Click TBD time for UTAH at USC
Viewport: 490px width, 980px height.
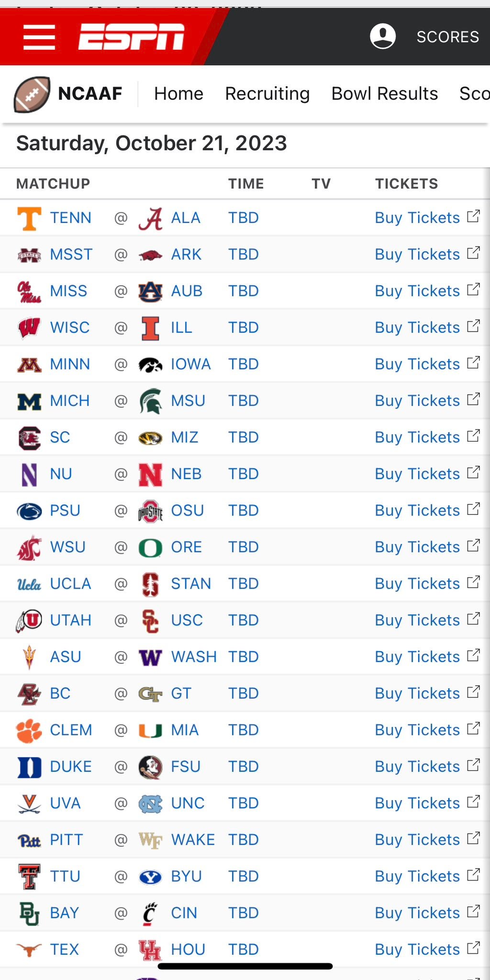tap(243, 621)
